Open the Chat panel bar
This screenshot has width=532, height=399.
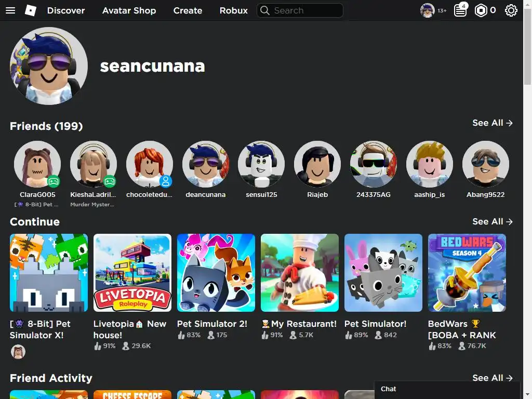[x=447, y=390]
